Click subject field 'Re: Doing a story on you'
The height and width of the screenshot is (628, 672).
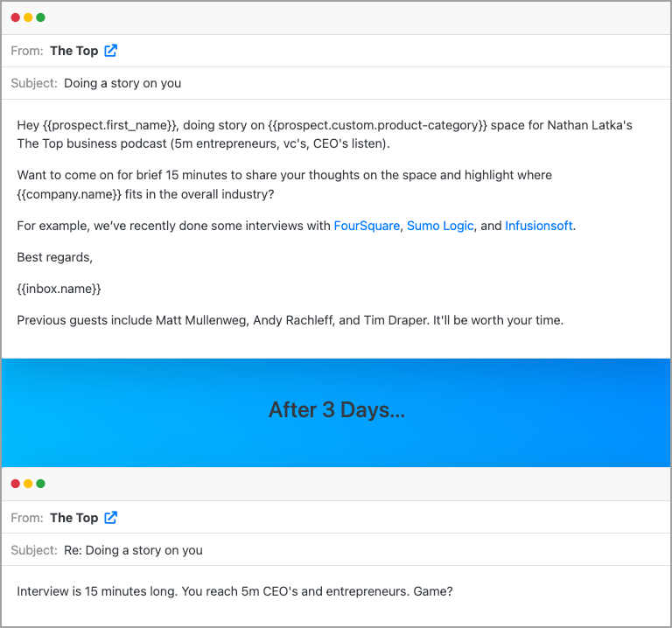tap(133, 550)
